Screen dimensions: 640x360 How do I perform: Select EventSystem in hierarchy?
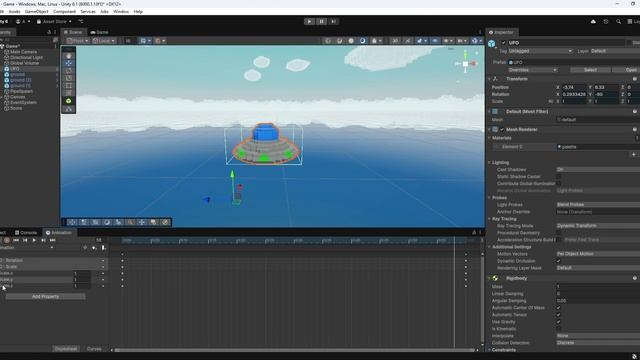pyautogui.click(x=23, y=102)
